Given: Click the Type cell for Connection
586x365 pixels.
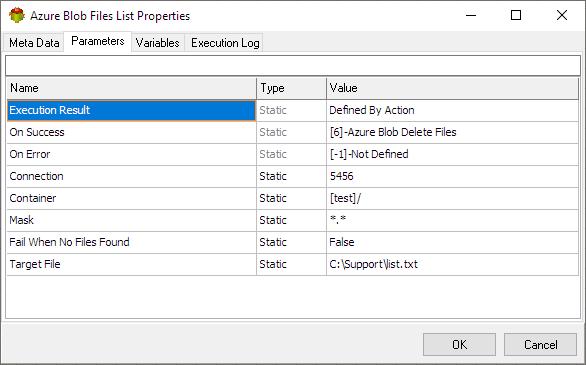Looking at the screenshot, I should coord(292,176).
